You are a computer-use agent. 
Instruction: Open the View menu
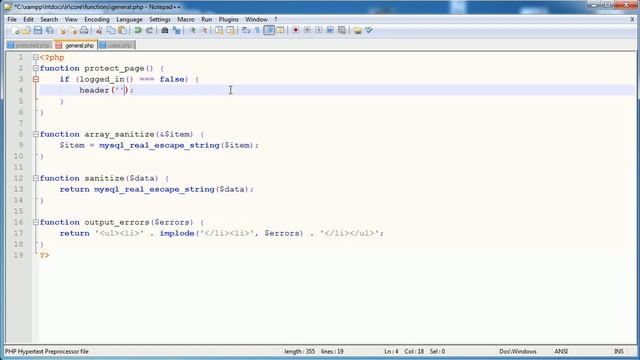71,20
